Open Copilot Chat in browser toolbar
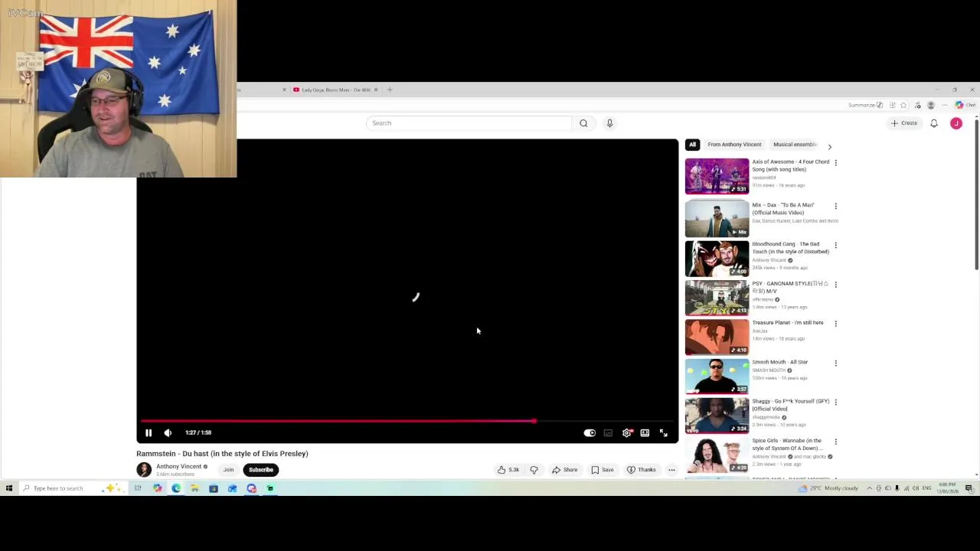 tap(965, 105)
